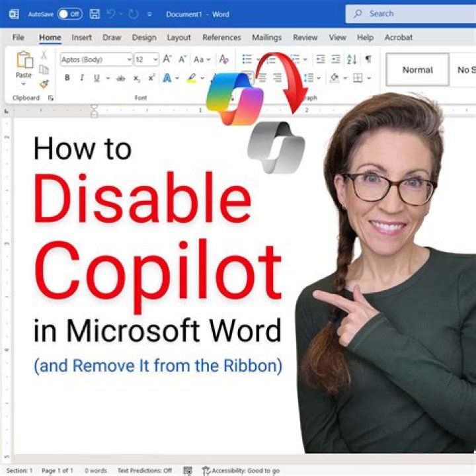Screen dimensions: 476x476
Task: Click the Save icon in the title bar
Action: pos(95,14)
